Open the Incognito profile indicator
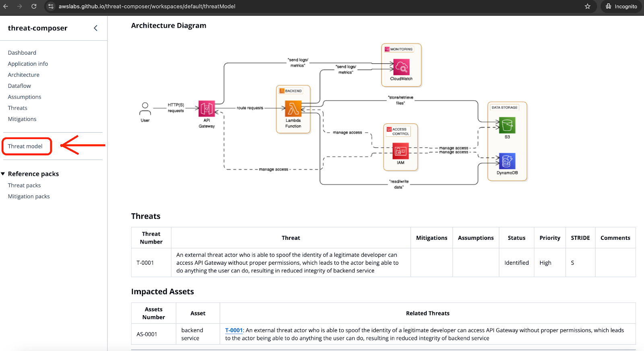 coord(621,6)
